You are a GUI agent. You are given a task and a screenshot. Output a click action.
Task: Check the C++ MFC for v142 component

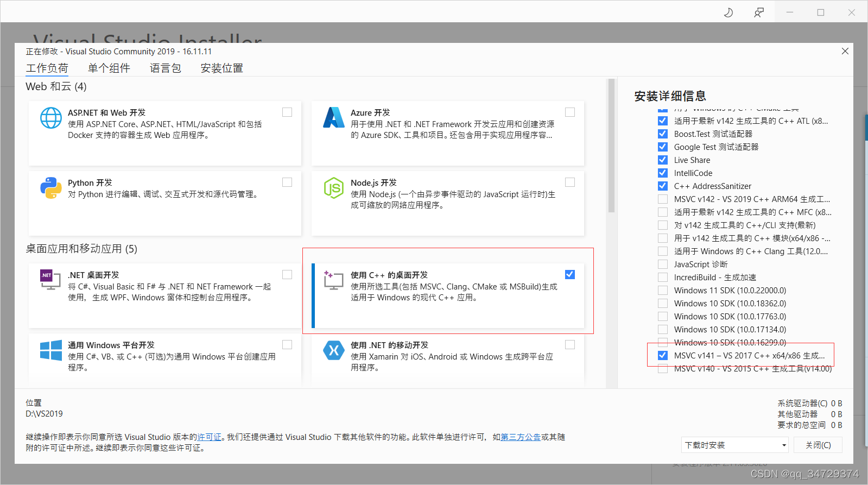(663, 212)
